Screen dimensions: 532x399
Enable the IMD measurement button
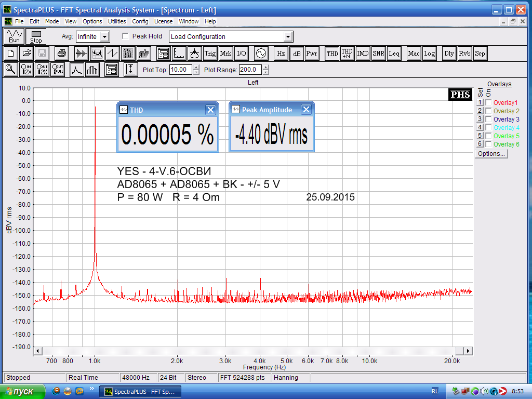363,53
